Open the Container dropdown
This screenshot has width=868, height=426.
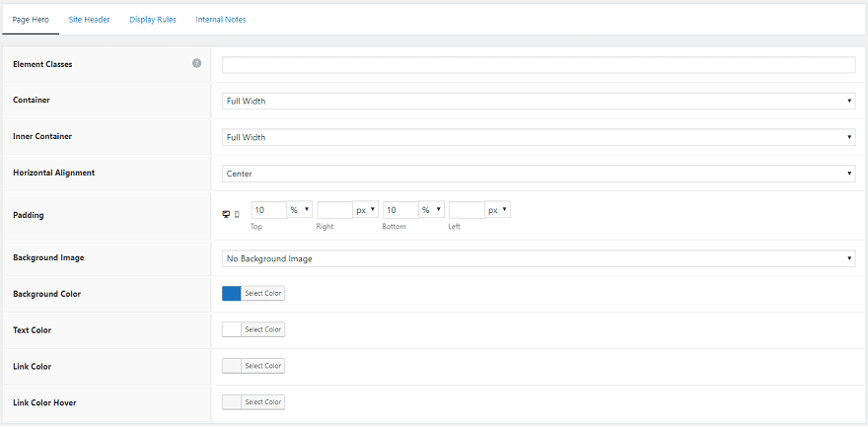coord(539,101)
